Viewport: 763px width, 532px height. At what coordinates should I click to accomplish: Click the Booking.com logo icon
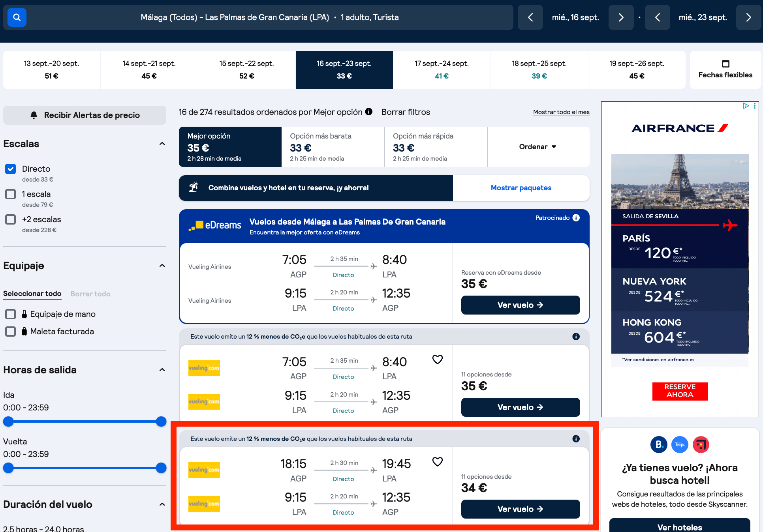pyautogui.click(x=659, y=445)
